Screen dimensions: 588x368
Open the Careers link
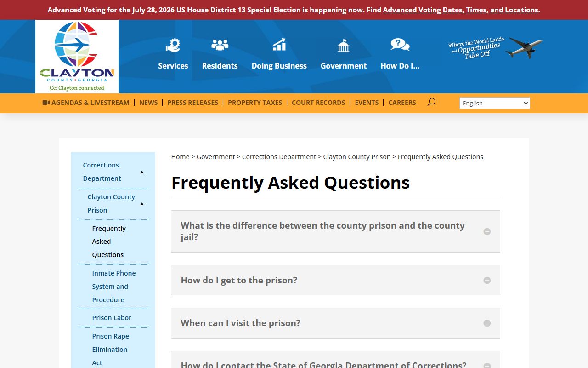(402, 103)
